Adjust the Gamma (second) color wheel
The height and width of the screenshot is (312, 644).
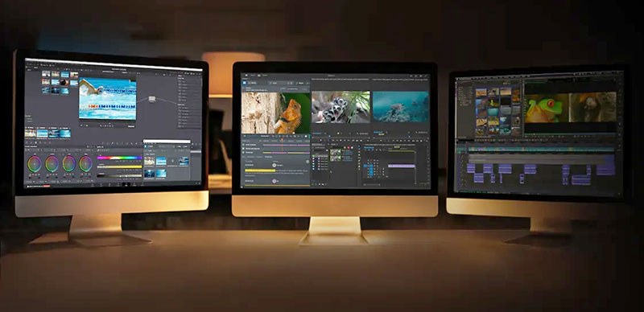pyautogui.click(x=52, y=163)
